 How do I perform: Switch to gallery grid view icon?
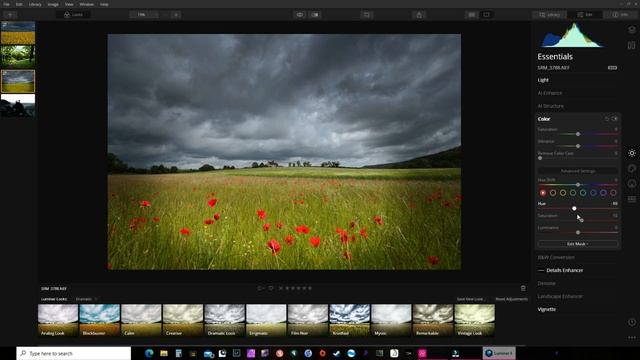(x=472, y=15)
